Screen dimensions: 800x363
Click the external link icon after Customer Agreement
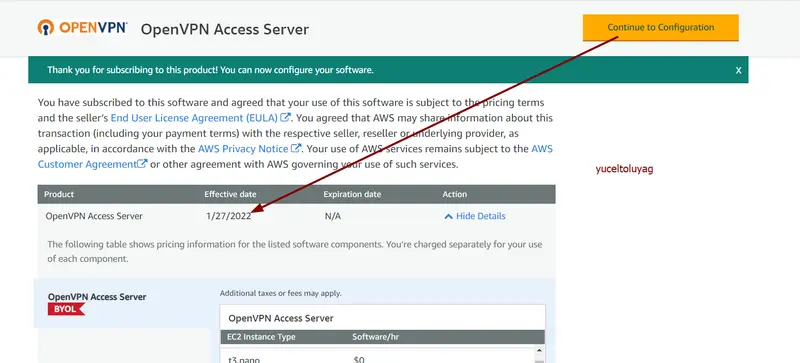(x=142, y=164)
